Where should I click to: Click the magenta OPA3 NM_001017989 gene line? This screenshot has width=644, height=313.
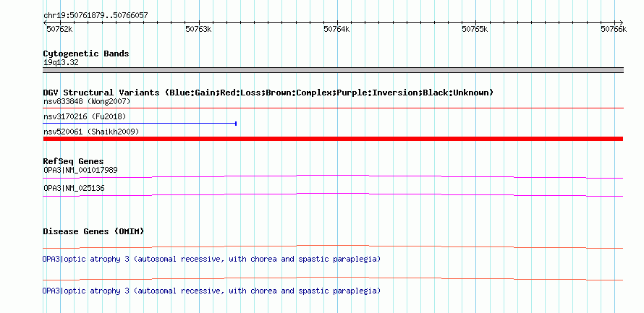[333, 176]
